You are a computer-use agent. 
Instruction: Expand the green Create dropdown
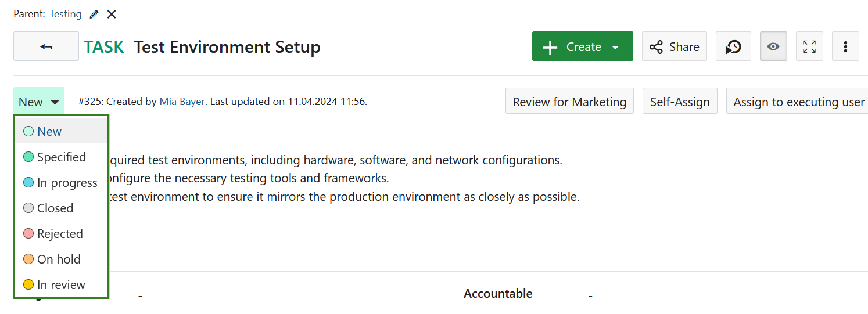[x=582, y=46]
